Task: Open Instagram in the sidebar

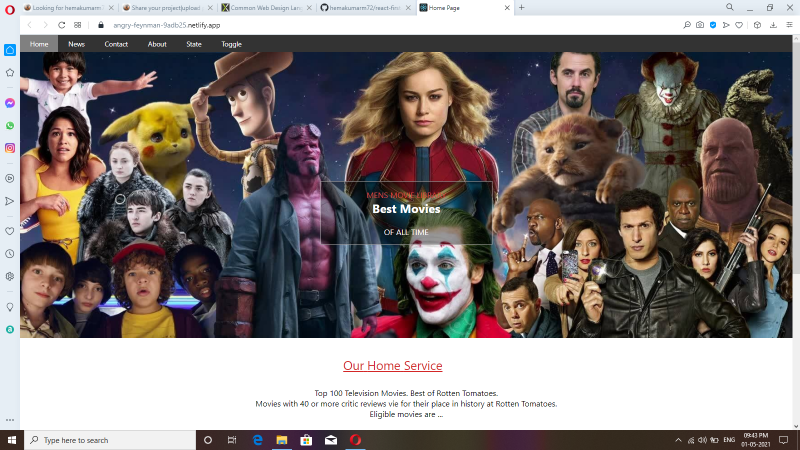Action: (x=10, y=148)
